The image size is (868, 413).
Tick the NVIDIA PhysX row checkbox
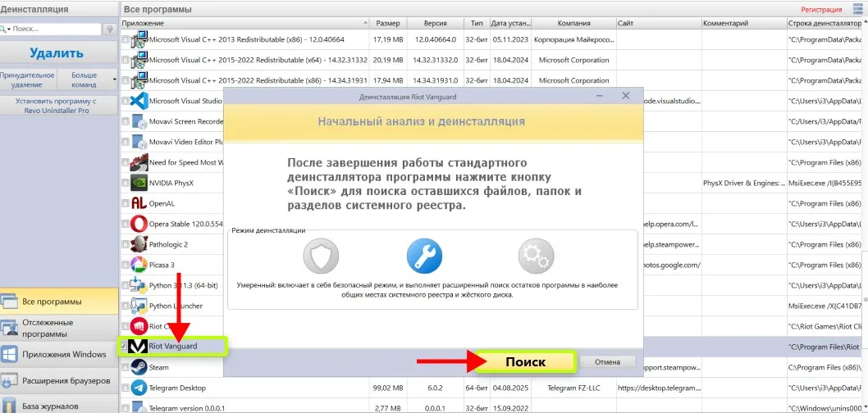[125, 183]
